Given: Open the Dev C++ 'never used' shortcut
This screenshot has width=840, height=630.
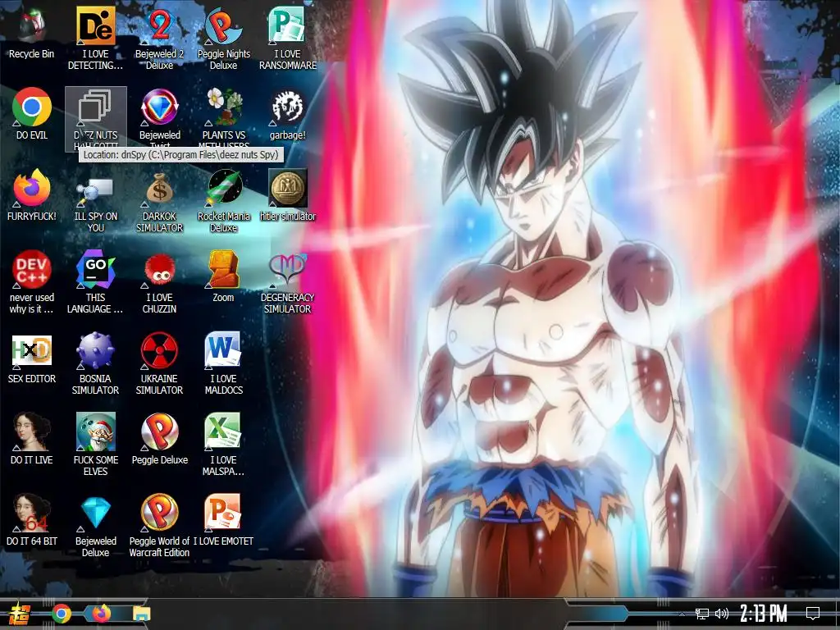Looking at the screenshot, I should 32,281.
